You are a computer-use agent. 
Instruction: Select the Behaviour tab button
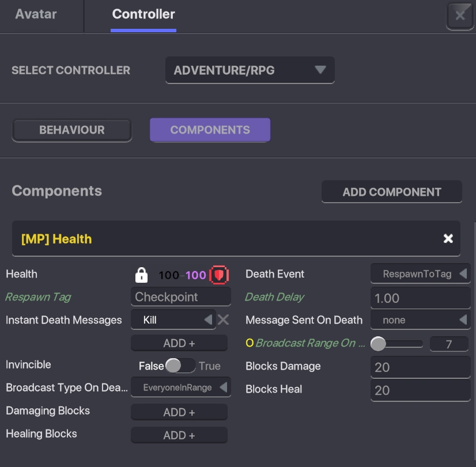pyautogui.click(x=72, y=130)
